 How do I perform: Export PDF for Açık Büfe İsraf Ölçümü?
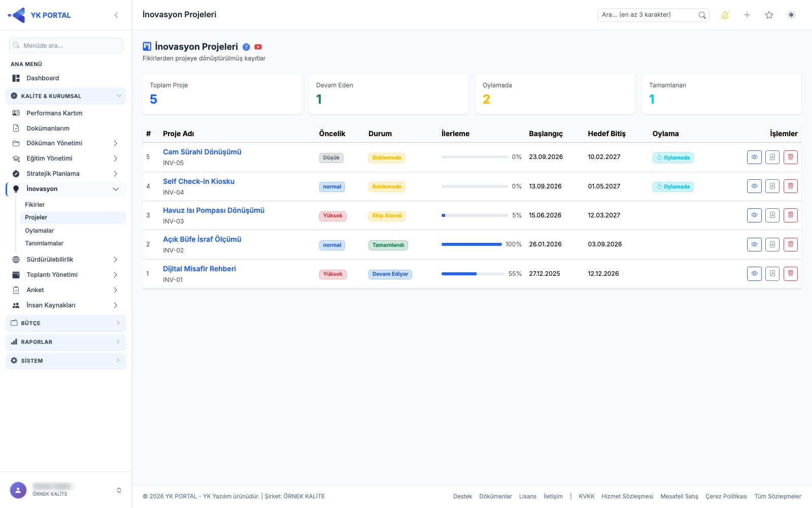772,244
